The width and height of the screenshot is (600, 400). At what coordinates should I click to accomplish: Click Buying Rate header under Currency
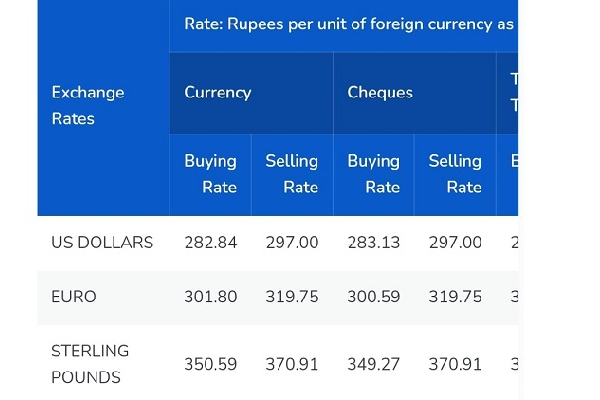tap(210, 175)
